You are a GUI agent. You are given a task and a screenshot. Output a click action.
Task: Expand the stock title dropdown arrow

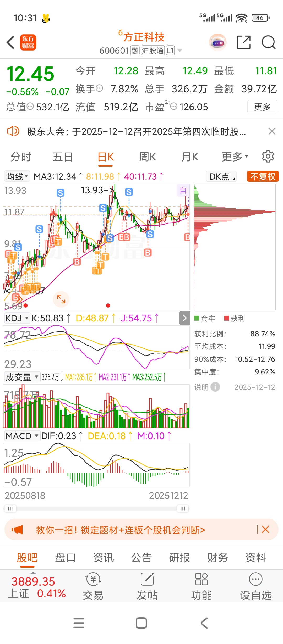click(180, 50)
